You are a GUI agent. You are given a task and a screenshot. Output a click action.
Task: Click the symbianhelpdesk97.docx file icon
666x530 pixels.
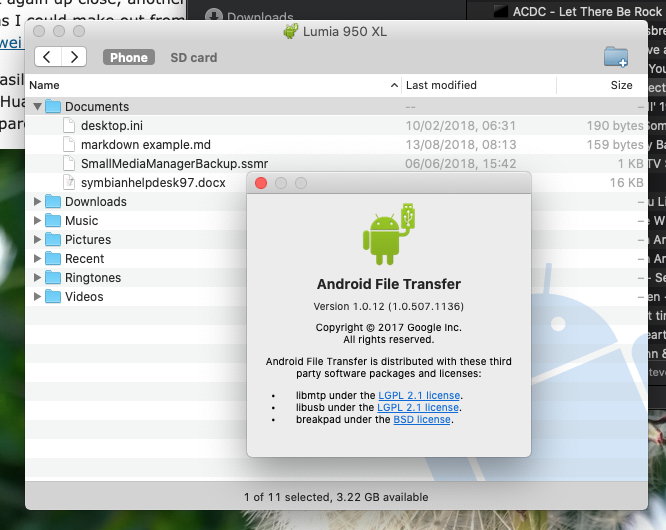tap(69, 183)
